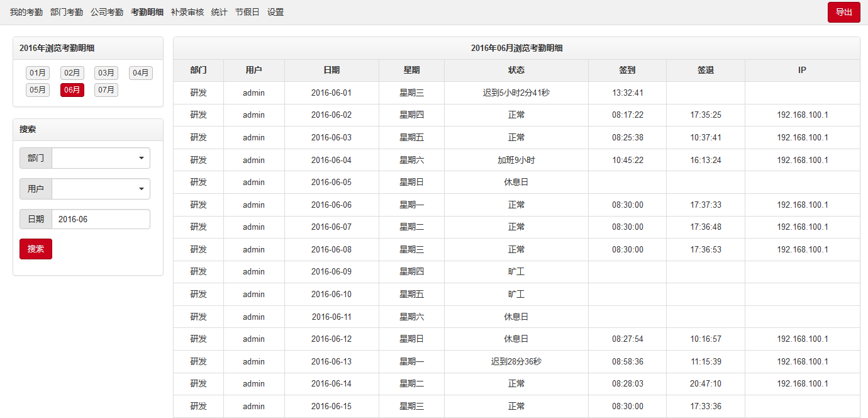Viewport: 868px width, 418px height.
Task: Open 设置 in the top navigation
Action: pos(275,12)
